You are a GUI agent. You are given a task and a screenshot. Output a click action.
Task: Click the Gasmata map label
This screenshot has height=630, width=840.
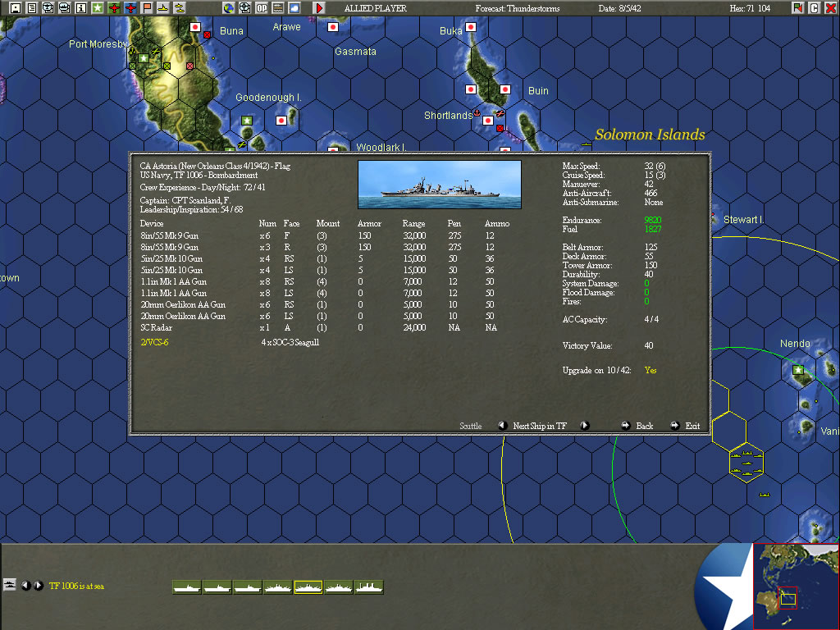(x=356, y=52)
